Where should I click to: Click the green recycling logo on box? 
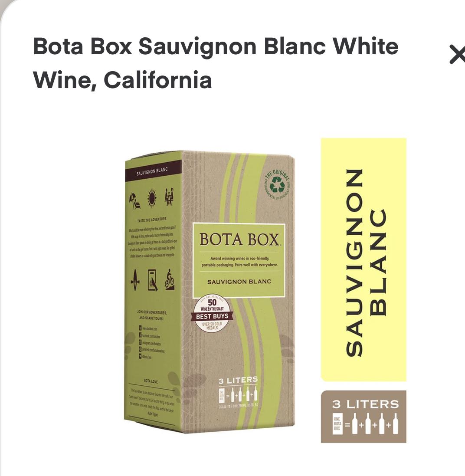[x=278, y=184]
